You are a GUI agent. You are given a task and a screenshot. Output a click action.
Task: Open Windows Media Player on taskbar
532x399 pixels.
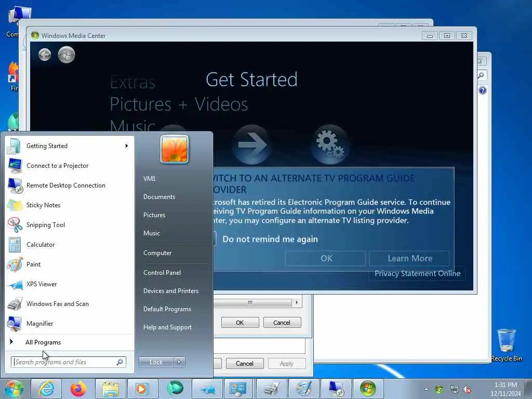click(143, 389)
